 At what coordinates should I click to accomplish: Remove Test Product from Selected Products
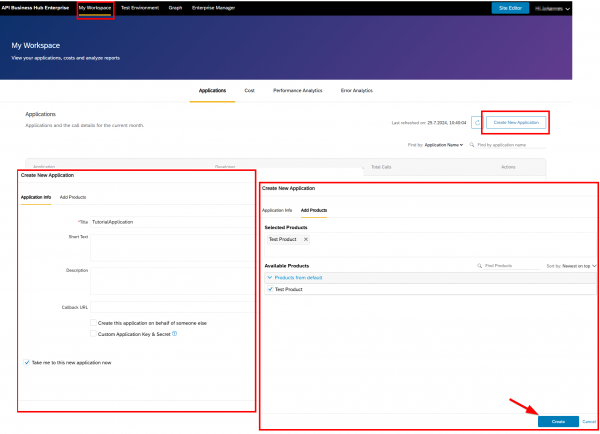point(305,240)
